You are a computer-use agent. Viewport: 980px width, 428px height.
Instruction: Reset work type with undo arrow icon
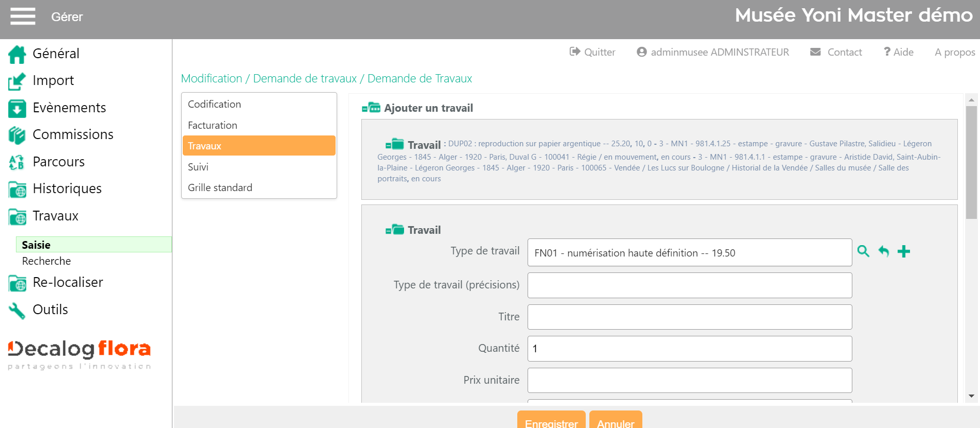point(884,251)
